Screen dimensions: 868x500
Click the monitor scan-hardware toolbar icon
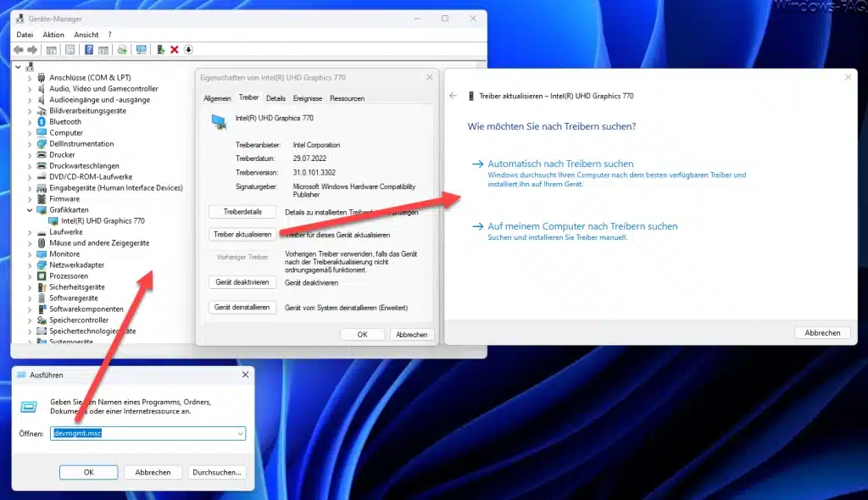click(x=142, y=50)
